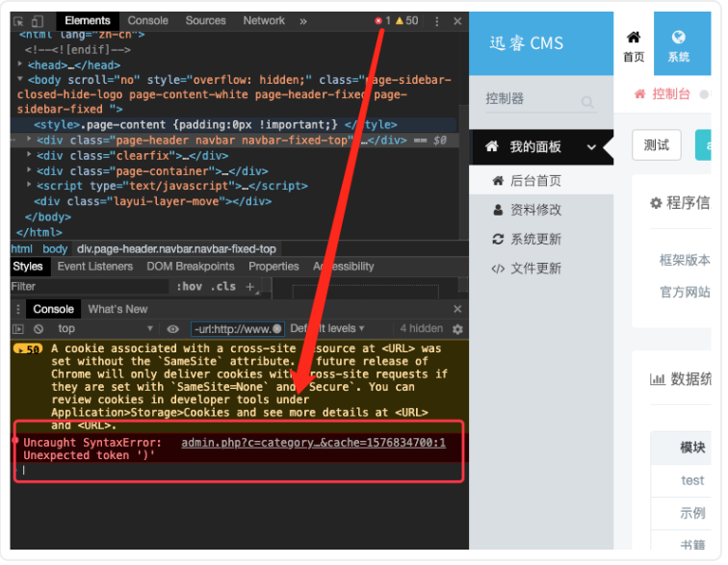This screenshot has width=728, height=565.
Task: Select div.page-header breadcrumb item
Action: (177, 250)
